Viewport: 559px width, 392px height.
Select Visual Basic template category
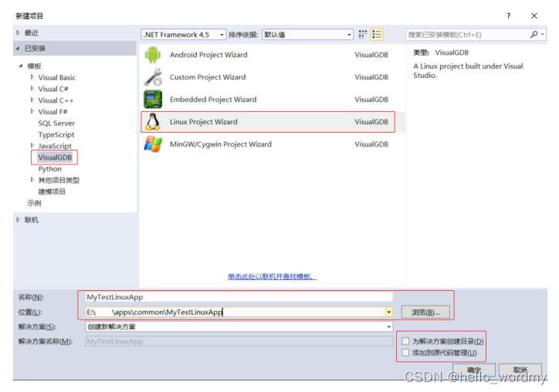(x=56, y=78)
